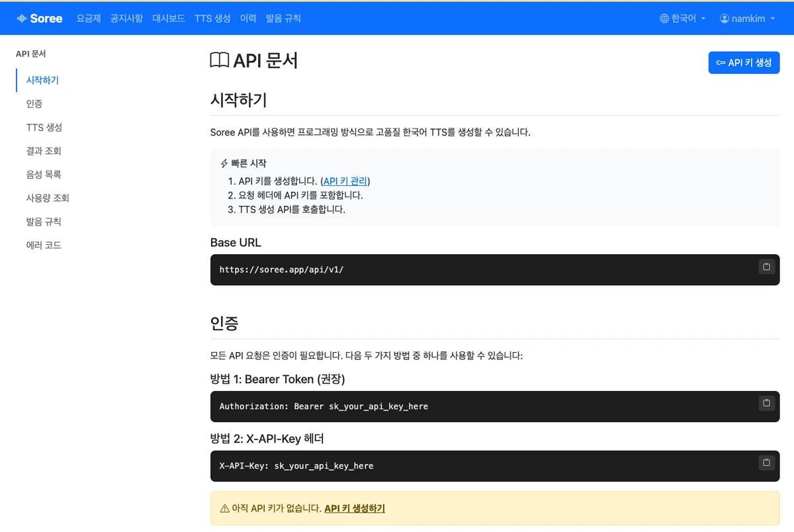Click the API 키 생성 button
This screenshot has height=532, width=794.
(744, 63)
